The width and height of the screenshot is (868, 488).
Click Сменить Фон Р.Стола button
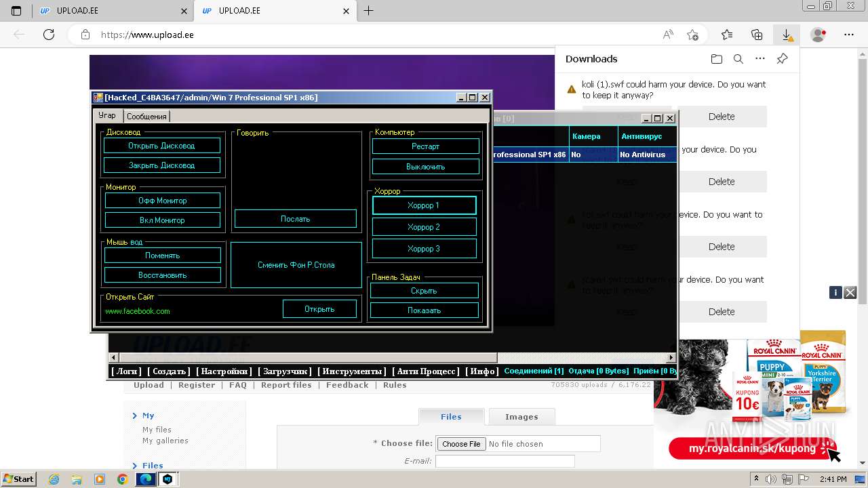click(296, 265)
